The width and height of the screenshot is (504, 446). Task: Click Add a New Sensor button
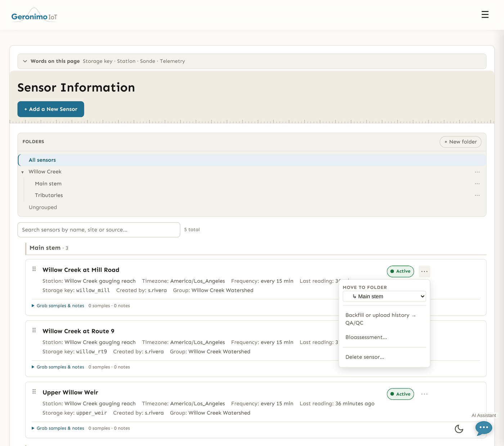[51, 109]
